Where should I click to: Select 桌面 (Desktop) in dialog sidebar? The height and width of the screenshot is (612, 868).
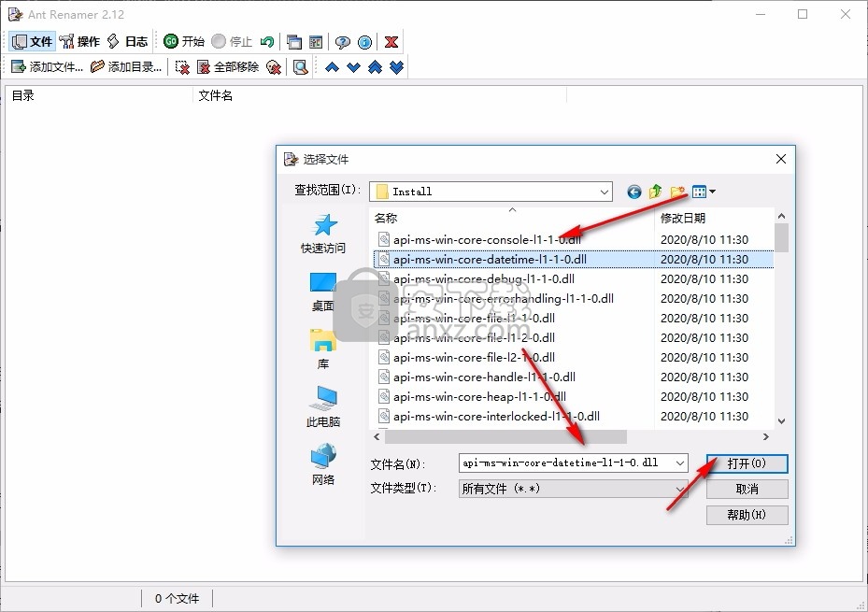pyautogui.click(x=323, y=292)
